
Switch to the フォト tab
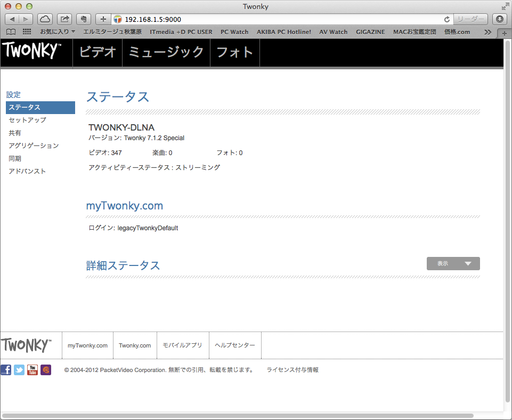(235, 53)
